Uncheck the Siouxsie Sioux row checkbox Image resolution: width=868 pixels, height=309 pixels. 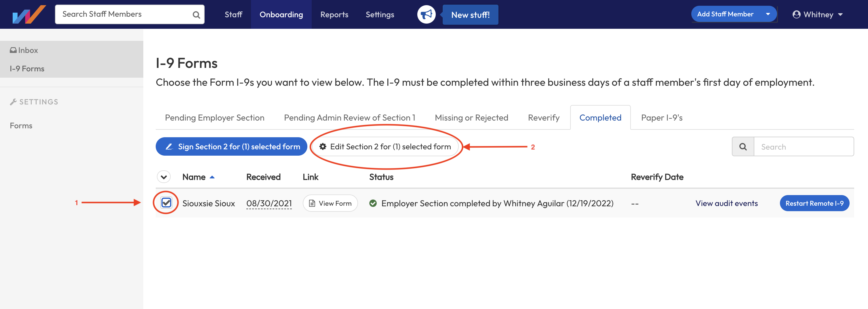pos(166,203)
